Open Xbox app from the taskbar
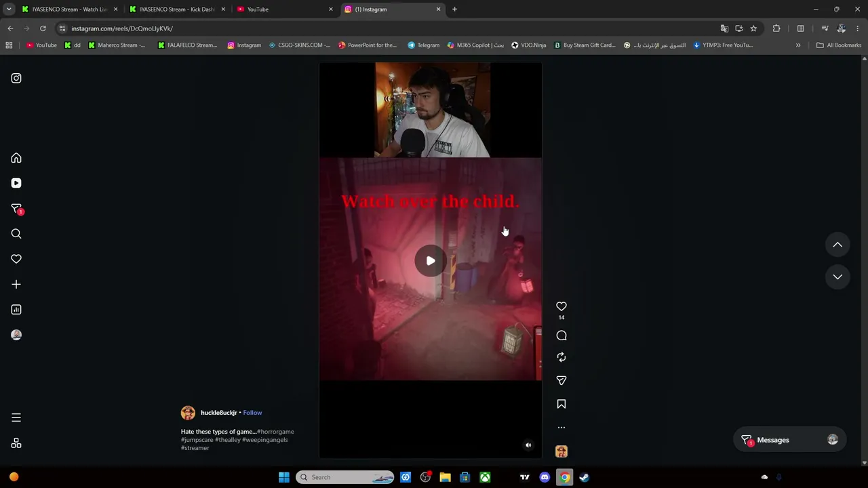 485,477
